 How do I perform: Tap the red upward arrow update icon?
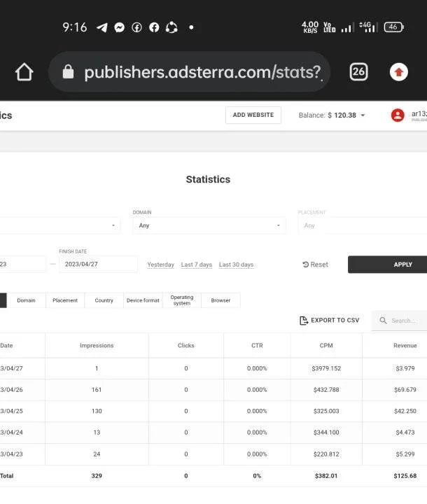tap(399, 72)
